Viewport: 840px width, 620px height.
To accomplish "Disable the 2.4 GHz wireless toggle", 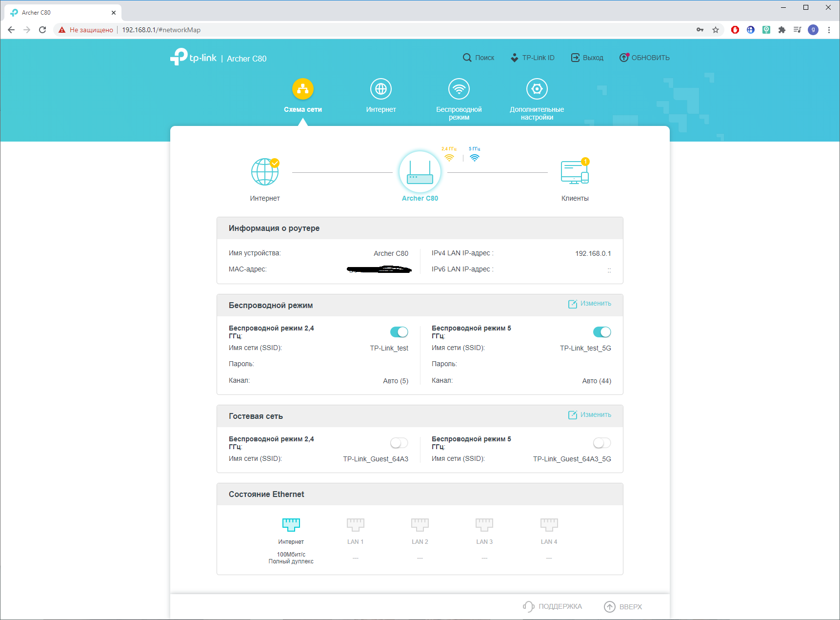I will pyautogui.click(x=399, y=332).
